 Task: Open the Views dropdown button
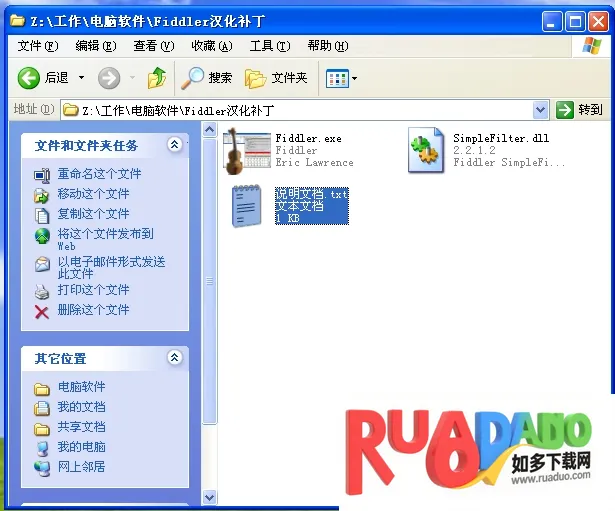tap(341, 78)
